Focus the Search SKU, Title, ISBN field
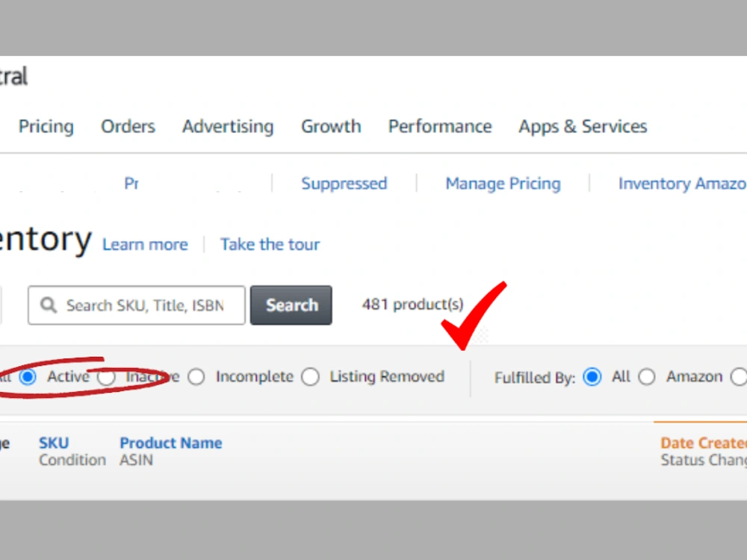Screen dimensions: 747x560 tap(136, 305)
